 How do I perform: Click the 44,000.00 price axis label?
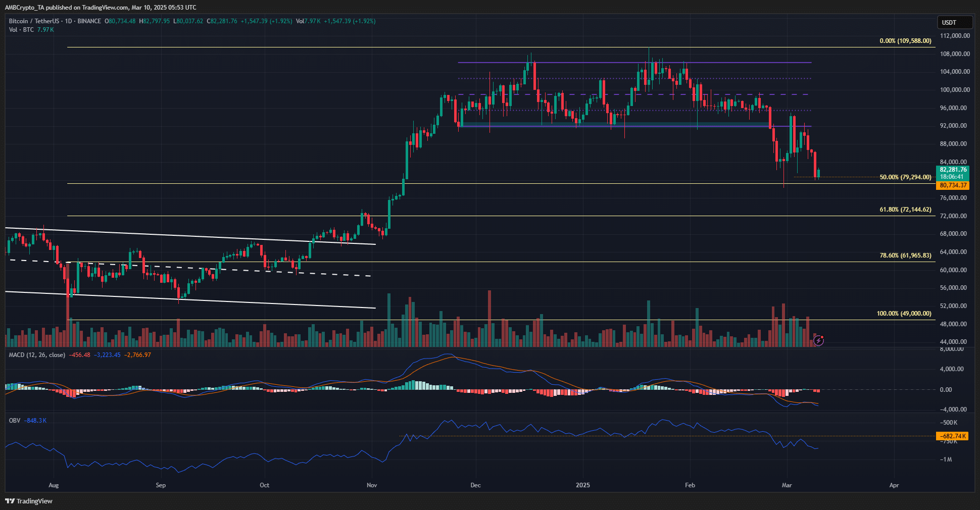pyautogui.click(x=953, y=342)
